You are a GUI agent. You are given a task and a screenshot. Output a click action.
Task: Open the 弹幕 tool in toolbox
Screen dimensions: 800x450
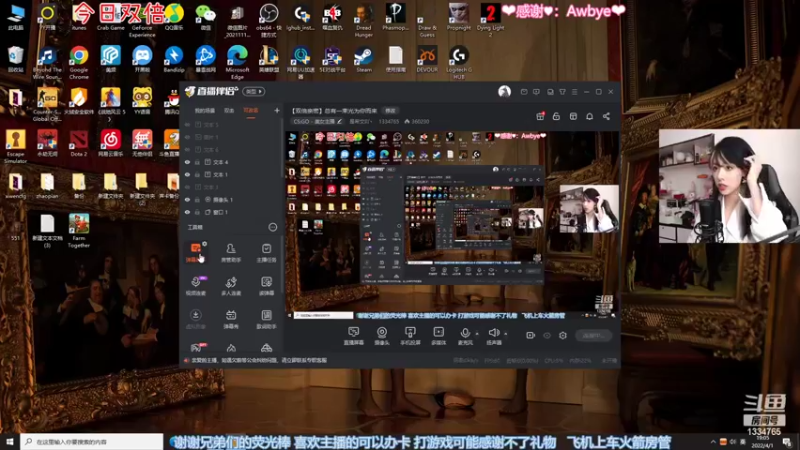(195, 253)
